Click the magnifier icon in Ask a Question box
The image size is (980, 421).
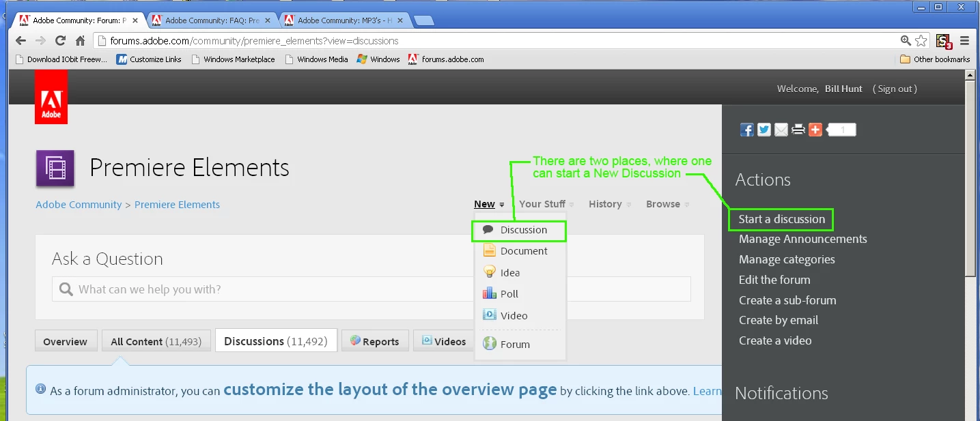point(66,289)
